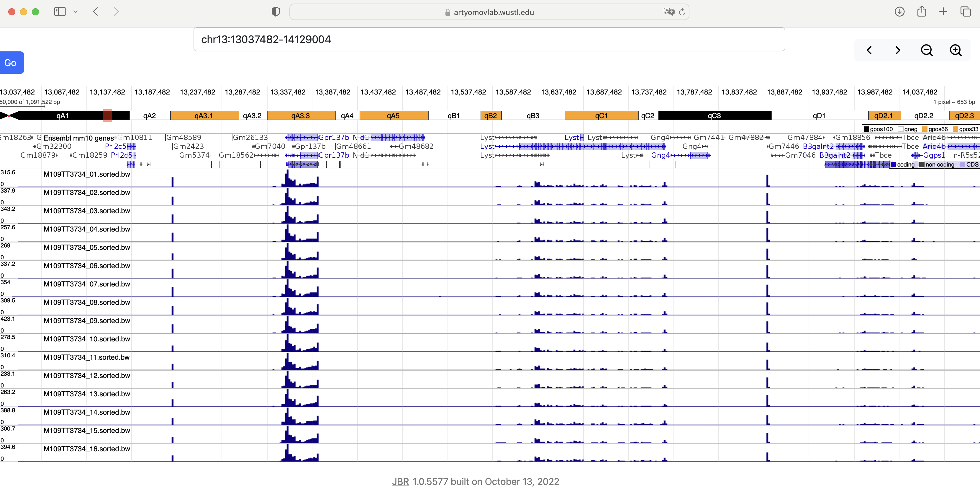The image size is (980, 492).
Task: Share the page with the share icon
Action: (x=921, y=12)
